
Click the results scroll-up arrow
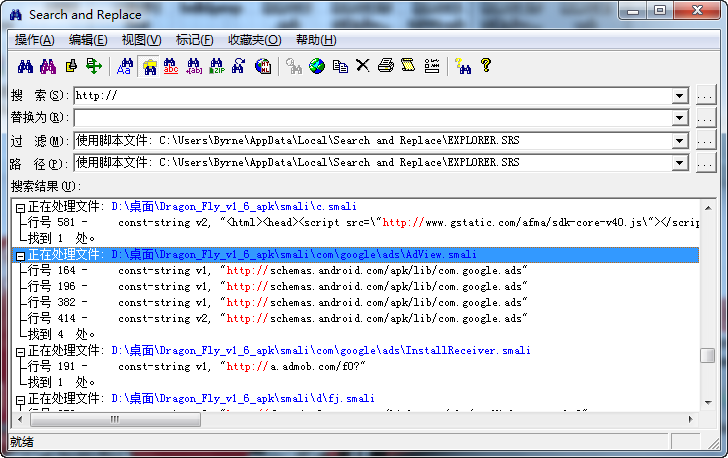(x=708, y=208)
